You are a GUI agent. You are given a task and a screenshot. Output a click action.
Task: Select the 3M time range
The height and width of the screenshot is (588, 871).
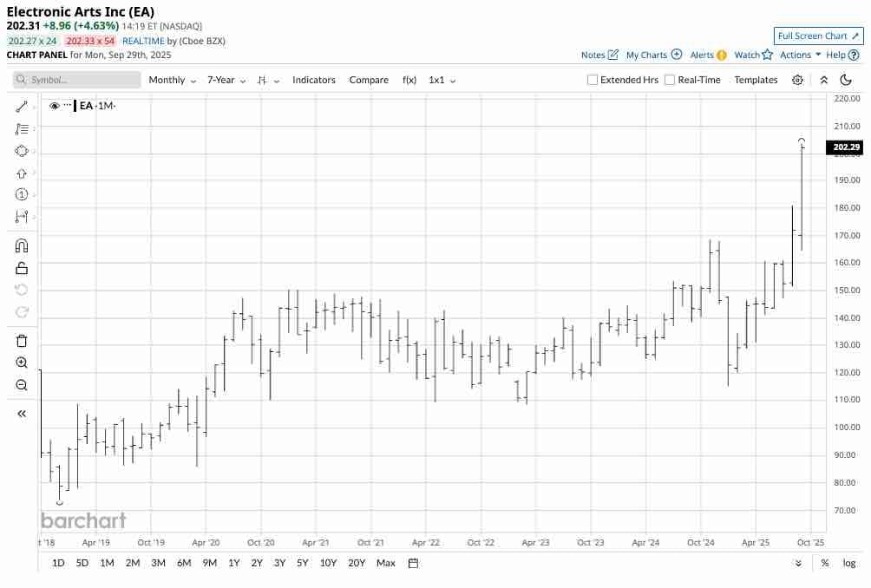[x=158, y=563]
